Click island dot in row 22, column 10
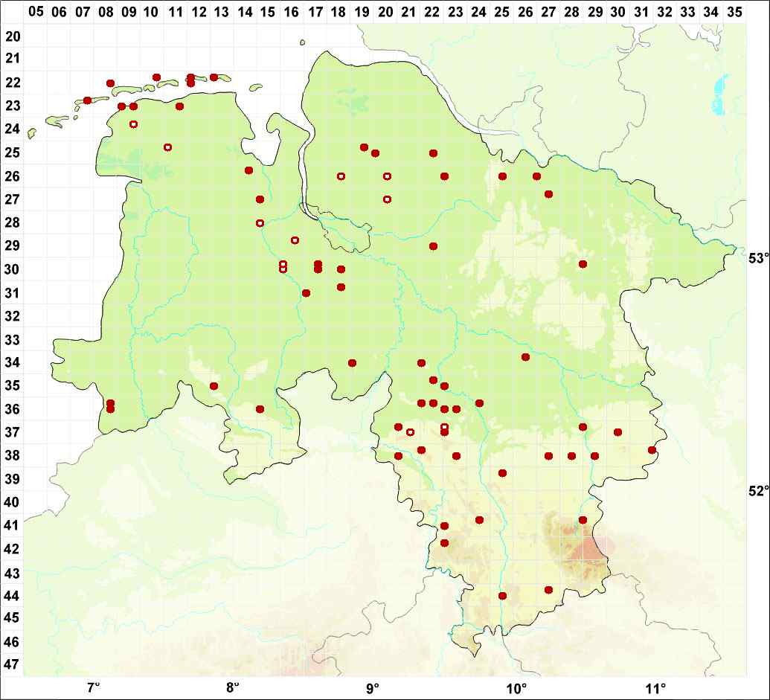The height and width of the screenshot is (700, 770). coord(157,77)
